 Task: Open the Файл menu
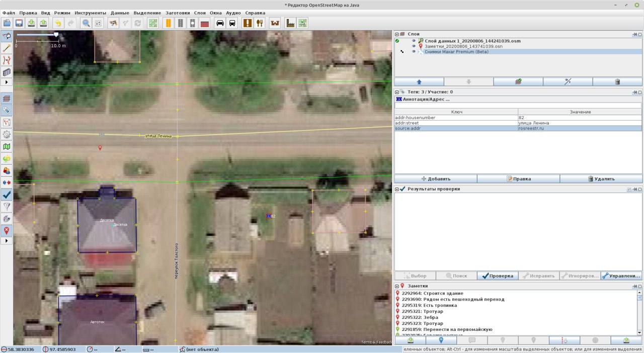[9, 13]
